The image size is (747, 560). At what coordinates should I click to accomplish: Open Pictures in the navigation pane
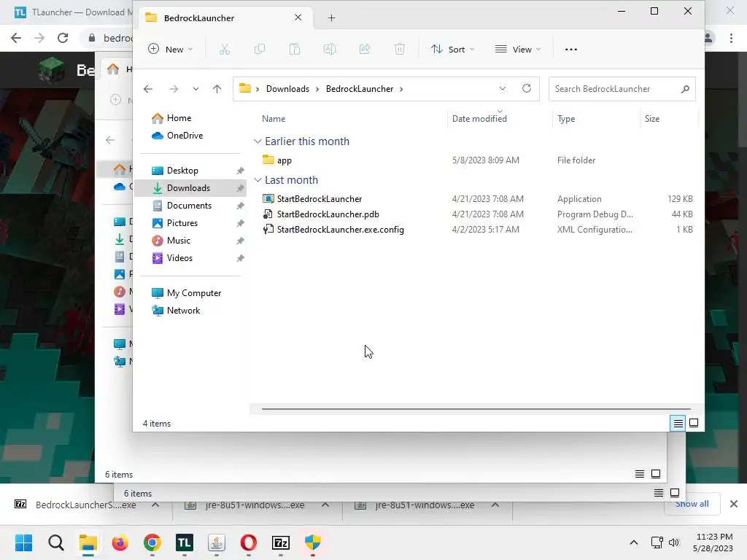pyautogui.click(x=182, y=223)
